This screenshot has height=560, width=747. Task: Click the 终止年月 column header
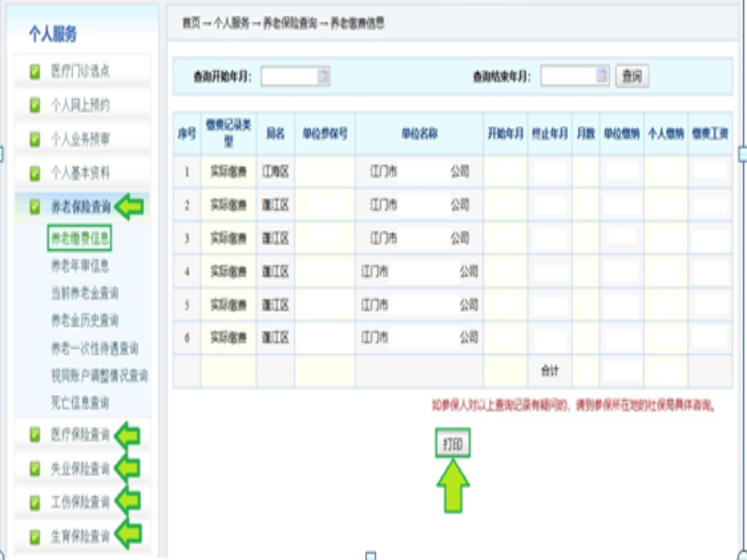(x=550, y=133)
